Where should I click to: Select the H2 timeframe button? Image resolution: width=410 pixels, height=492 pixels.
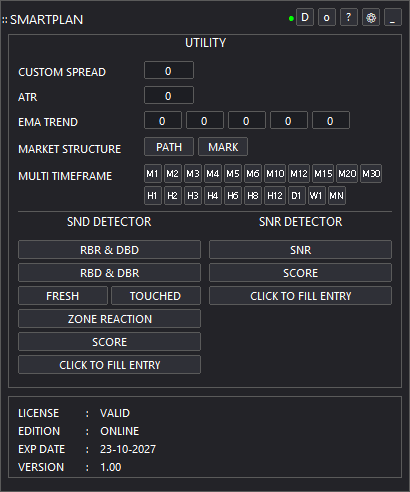tap(173, 196)
